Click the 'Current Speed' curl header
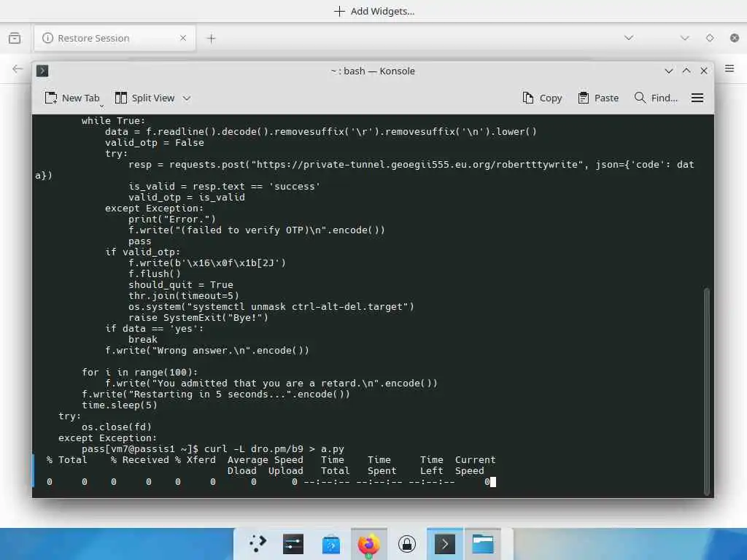This screenshot has height=560, width=747. pyautogui.click(x=475, y=465)
